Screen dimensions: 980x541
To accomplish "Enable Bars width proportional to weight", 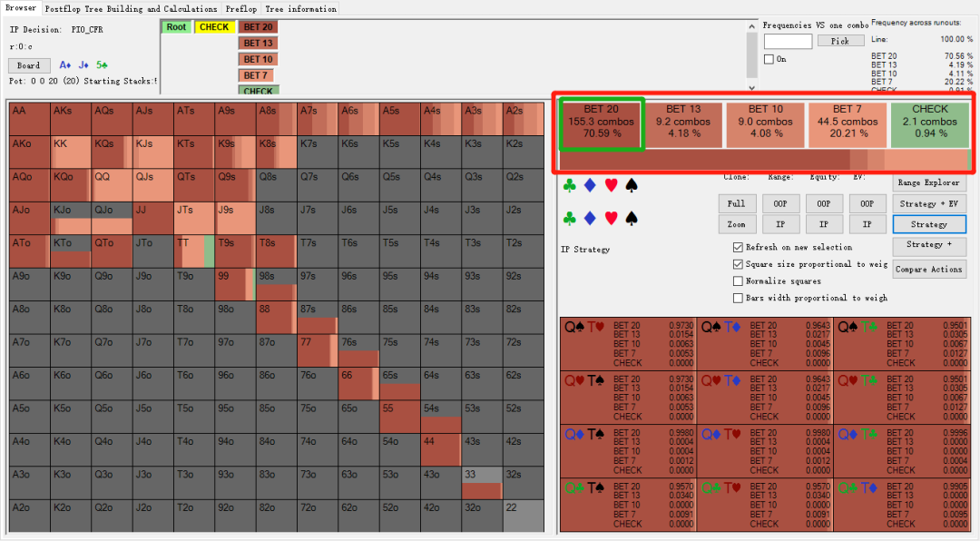I will coord(738,298).
